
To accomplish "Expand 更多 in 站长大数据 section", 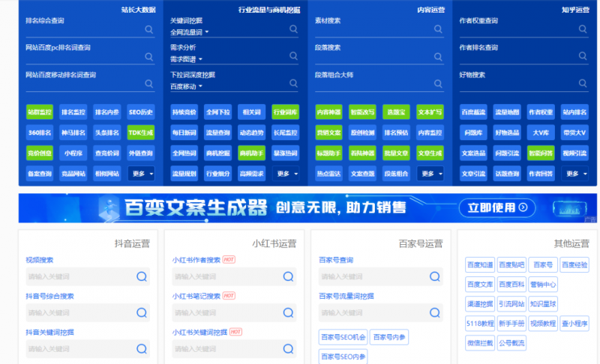I will click(x=140, y=174).
